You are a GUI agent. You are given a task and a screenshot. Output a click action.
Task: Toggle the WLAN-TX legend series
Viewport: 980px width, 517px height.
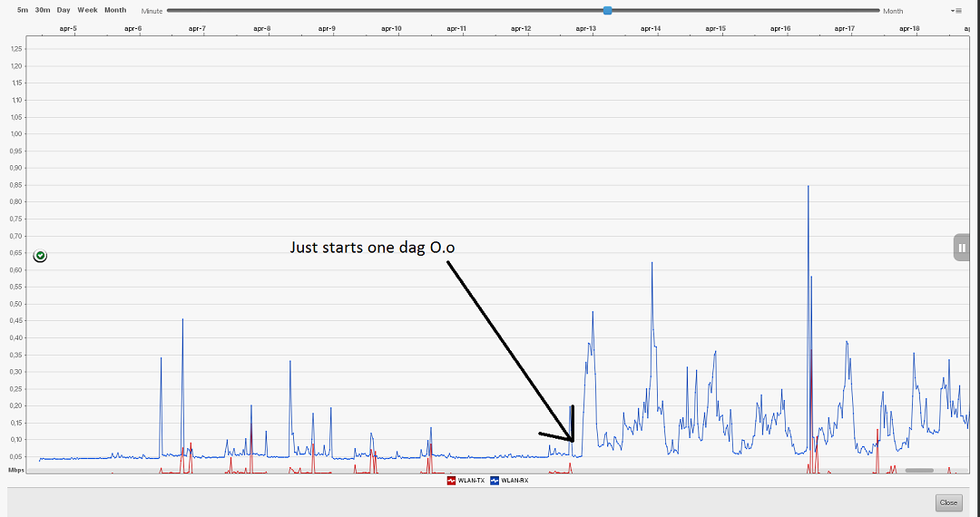pyautogui.click(x=465, y=481)
